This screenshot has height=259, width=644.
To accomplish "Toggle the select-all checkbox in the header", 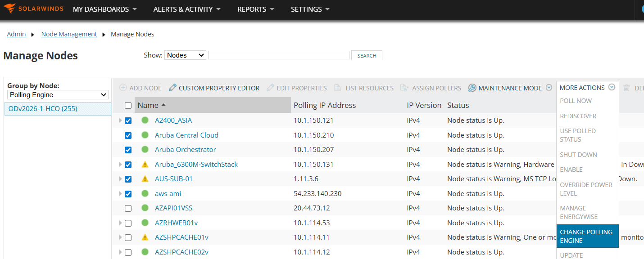I will 128,105.
